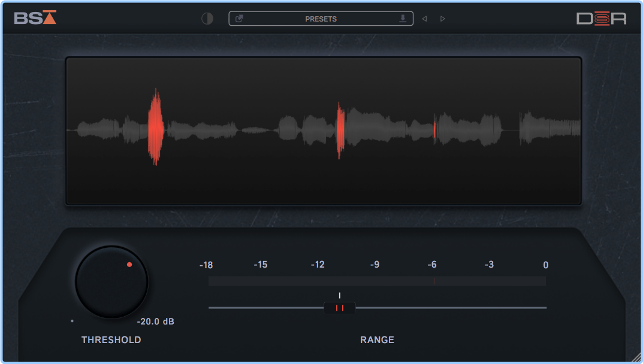Click the 0 scale marking
643x364 pixels.
pyautogui.click(x=545, y=265)
